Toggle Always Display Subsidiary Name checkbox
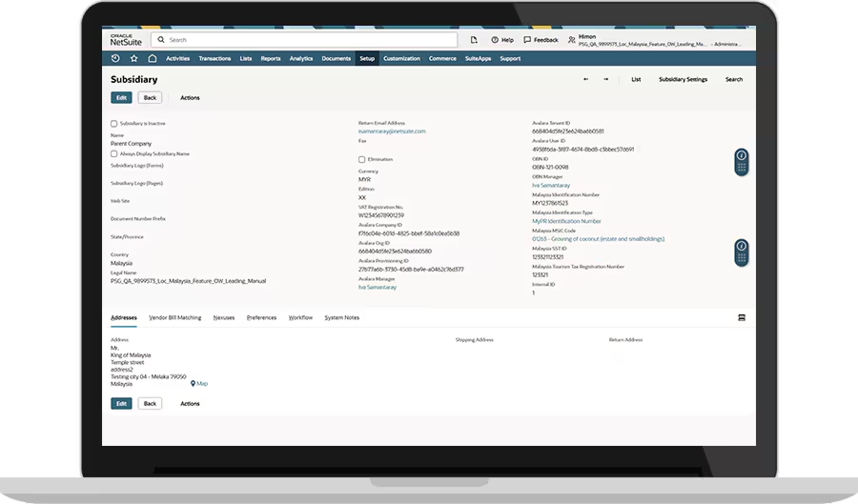 (x=113, y=154)
